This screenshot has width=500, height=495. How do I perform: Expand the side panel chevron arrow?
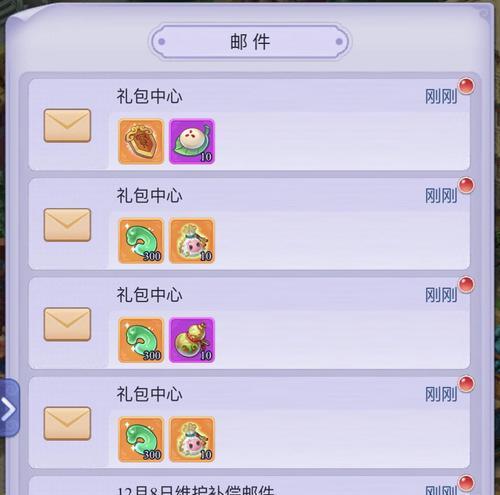(9, 408)
